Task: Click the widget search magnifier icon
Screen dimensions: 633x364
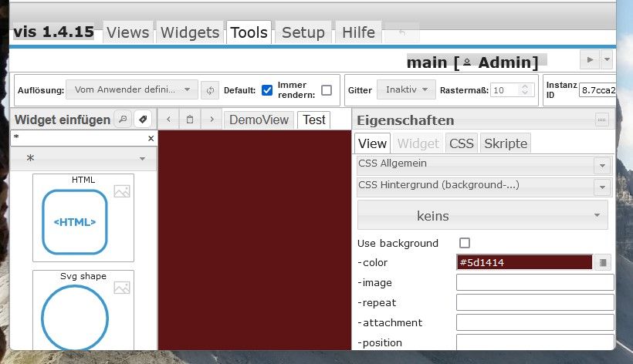Action: tap(123, 120)
